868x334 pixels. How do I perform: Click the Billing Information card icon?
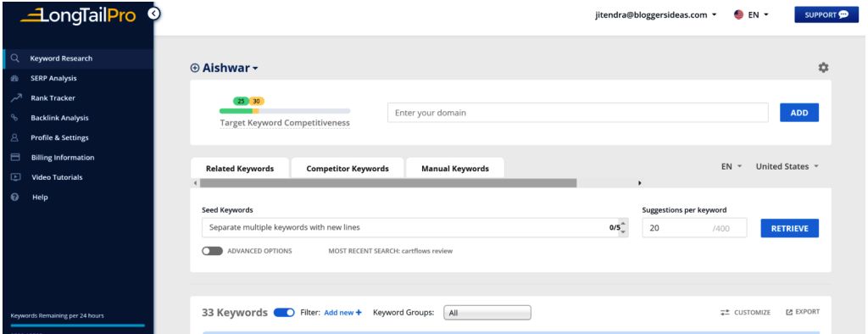pyautogui.click(x=15, y=158)
